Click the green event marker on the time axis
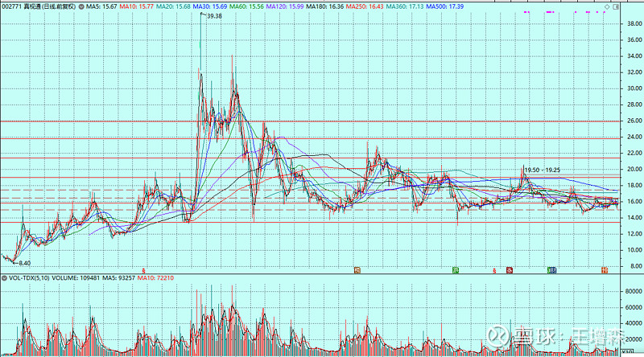644x357 pixels. pyautogui.click(x=455, y=270)
